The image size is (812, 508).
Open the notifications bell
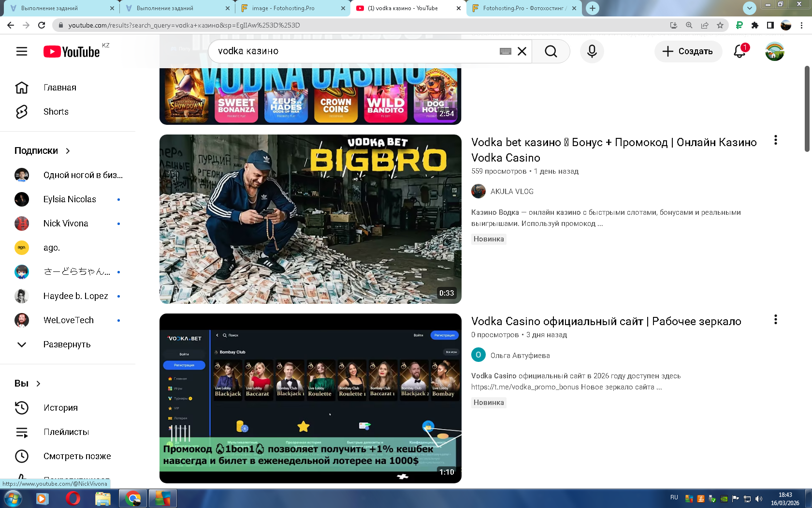pos(739,51)
